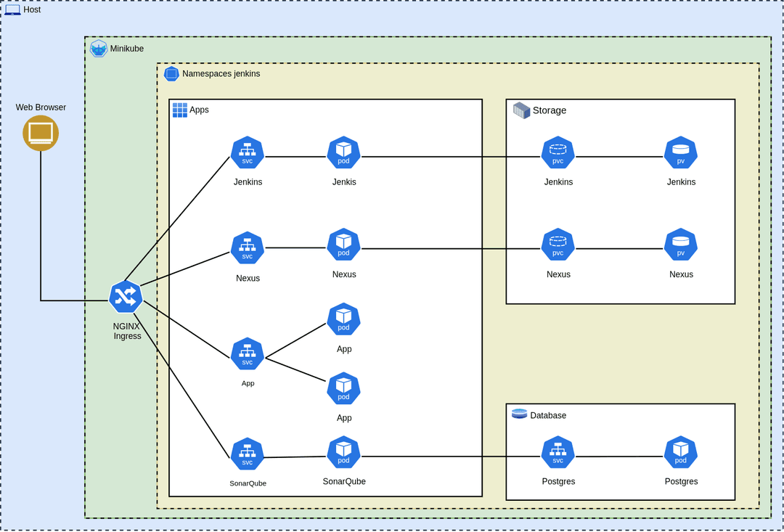This screenshot has height=532, width=784.
Task: Select the Nexus pod icon in Apps
Action: [x=343, y=245]
